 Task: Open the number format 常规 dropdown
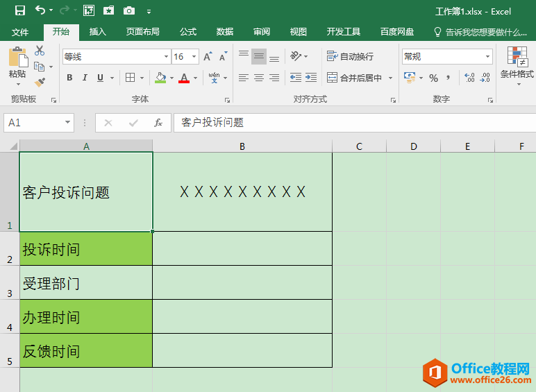point(488,56)
